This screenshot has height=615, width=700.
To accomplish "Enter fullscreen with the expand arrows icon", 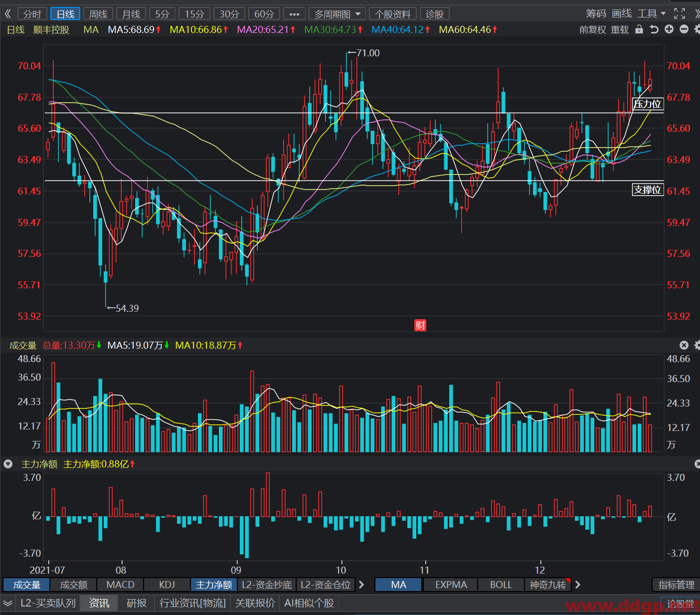I will 680,13.
